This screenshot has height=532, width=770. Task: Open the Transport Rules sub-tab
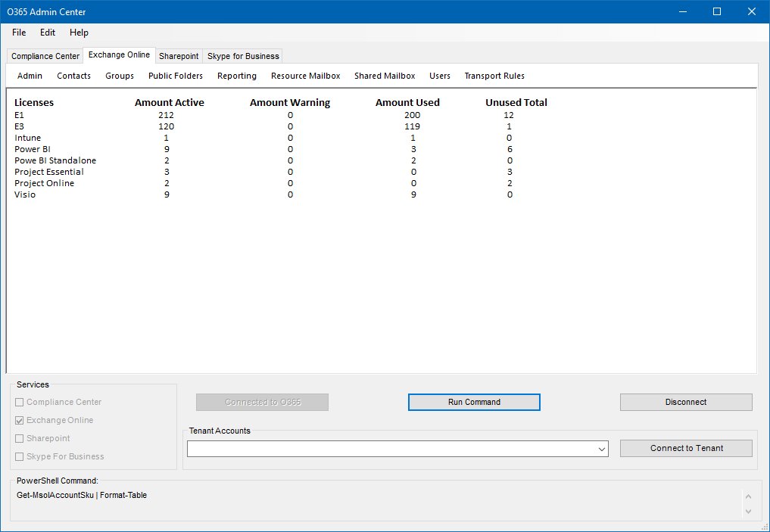[494, 76]
